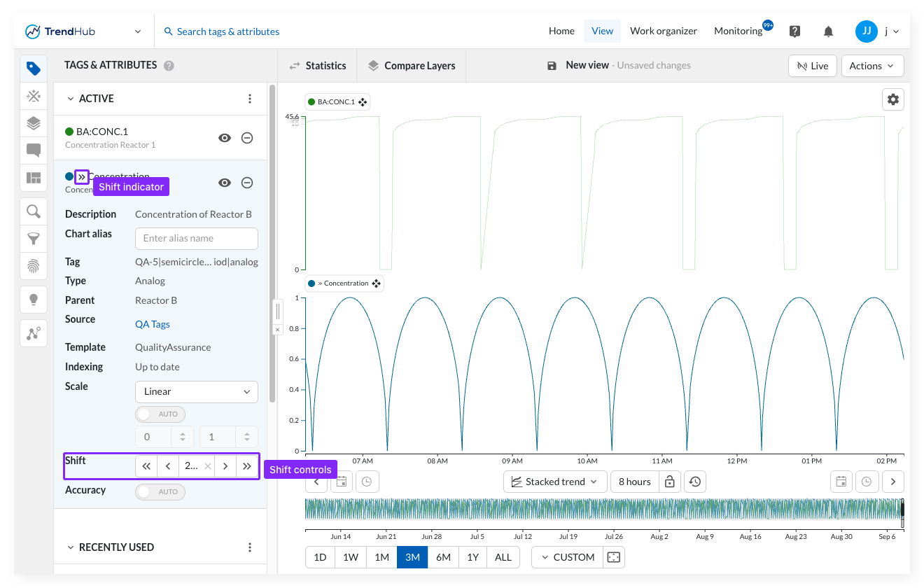The image size is (924, 588).
Task: Open Work organizer menu item
Action: point(664,31)
